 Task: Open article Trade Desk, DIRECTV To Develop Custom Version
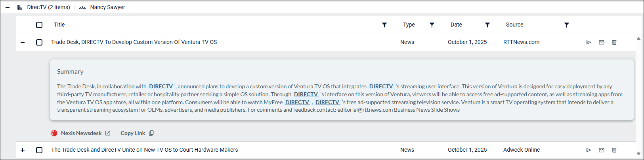pyautogui.click(x=134, y=42)
